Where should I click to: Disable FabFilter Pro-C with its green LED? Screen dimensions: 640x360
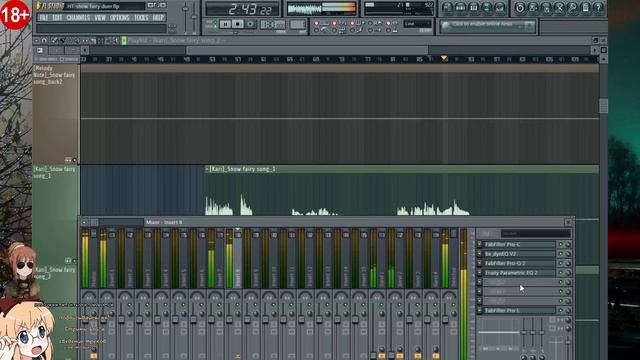pyautogui.click(x=560, y=244)
